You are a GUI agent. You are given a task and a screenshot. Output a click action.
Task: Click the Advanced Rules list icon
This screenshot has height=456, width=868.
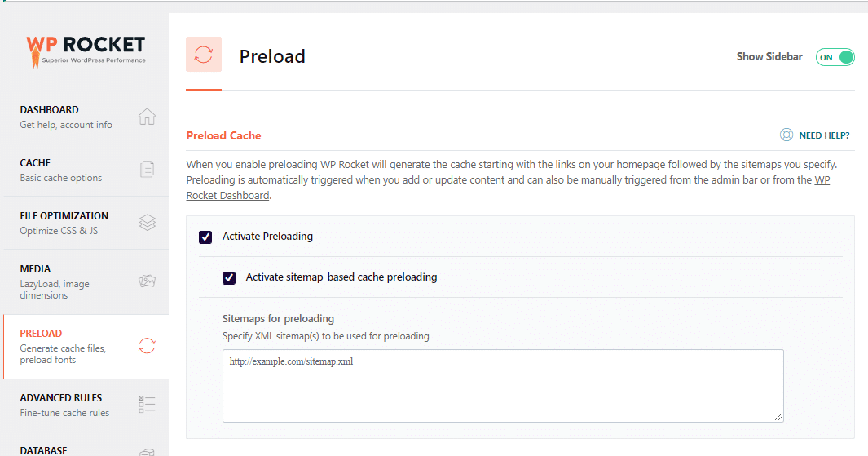pos(147,405)
